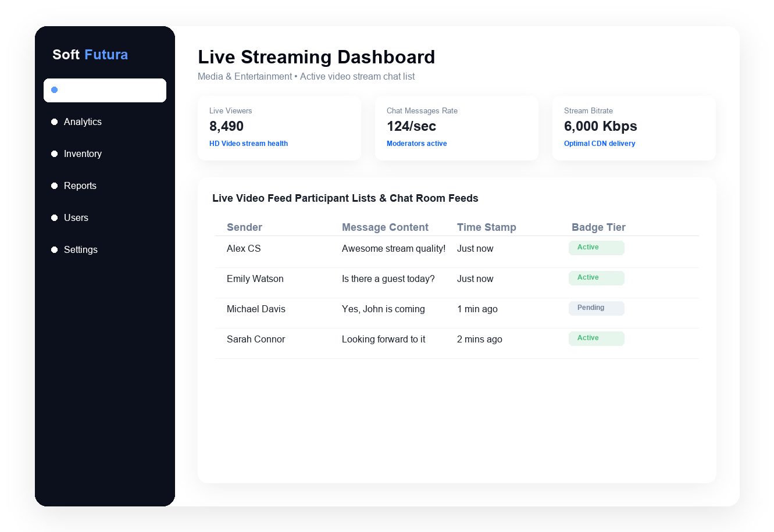Select sender Michael Davis
This screenshot has width=774, height=532.
pyautogui.click(x=256, y=309)
